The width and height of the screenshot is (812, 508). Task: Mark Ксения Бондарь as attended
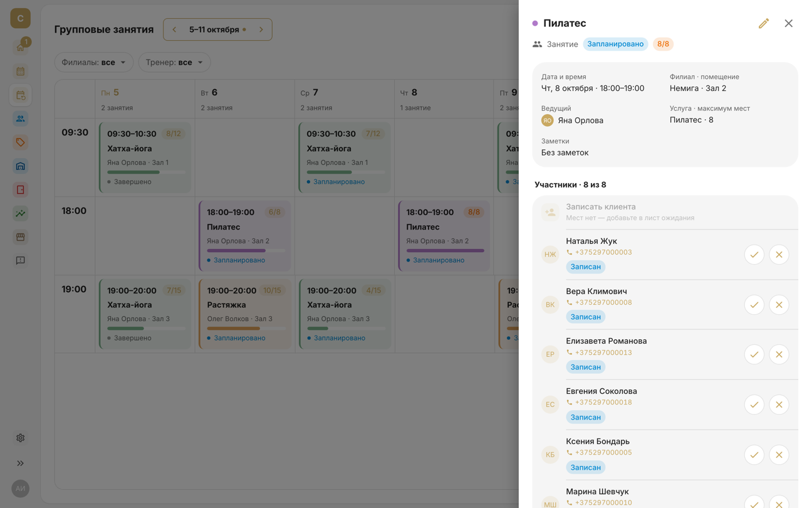[754, 455]
